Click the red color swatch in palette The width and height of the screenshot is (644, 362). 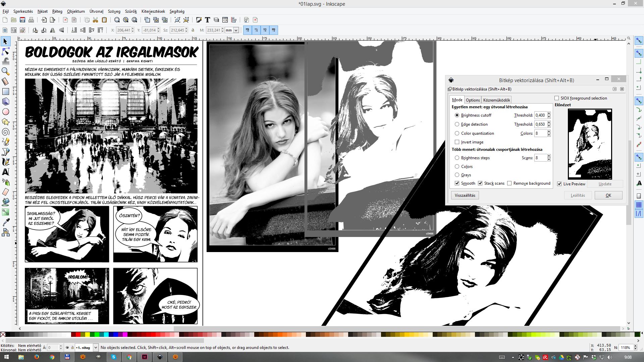click(x=78, y=335)
